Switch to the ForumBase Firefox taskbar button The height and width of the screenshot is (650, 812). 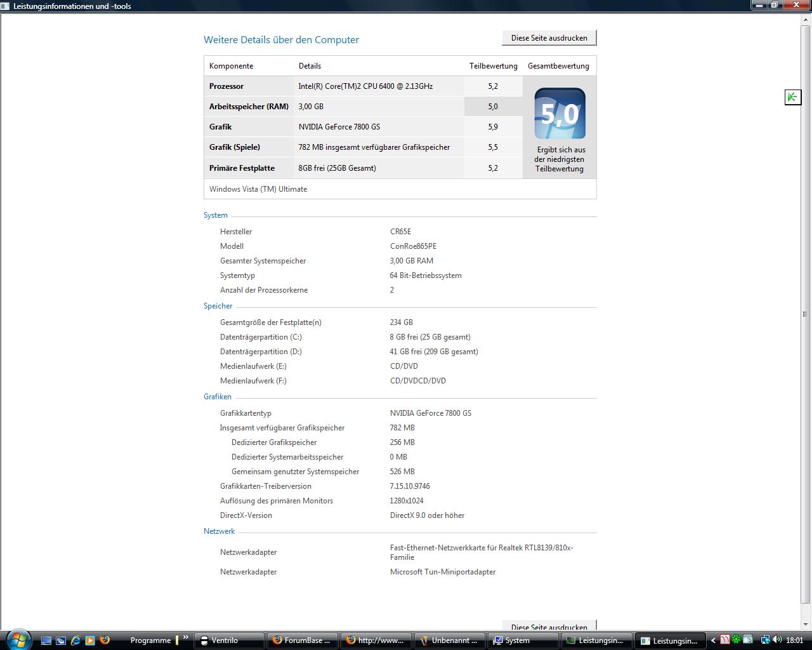(x=303, y=640)
